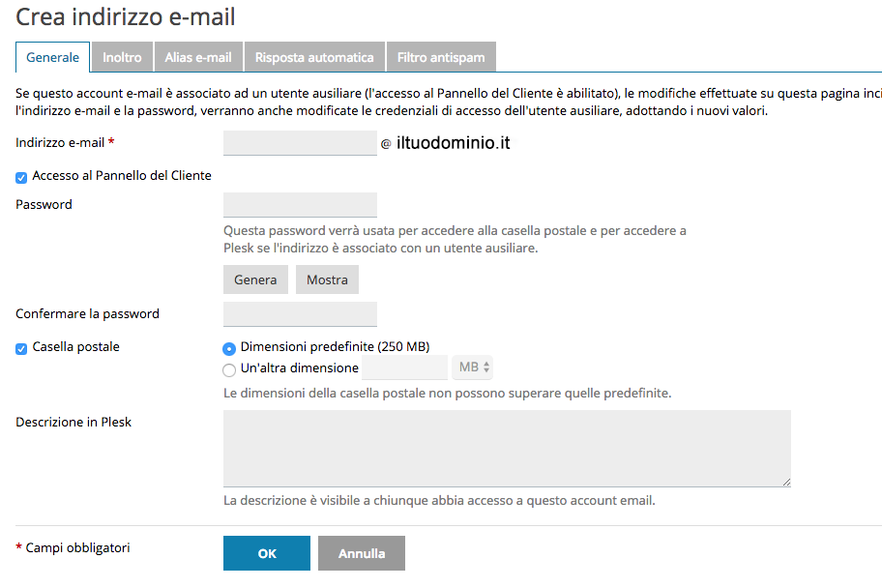Click the Descrizione in Plesk text area
The width and height of the screenshot is (882, 588).
(507, 449)
